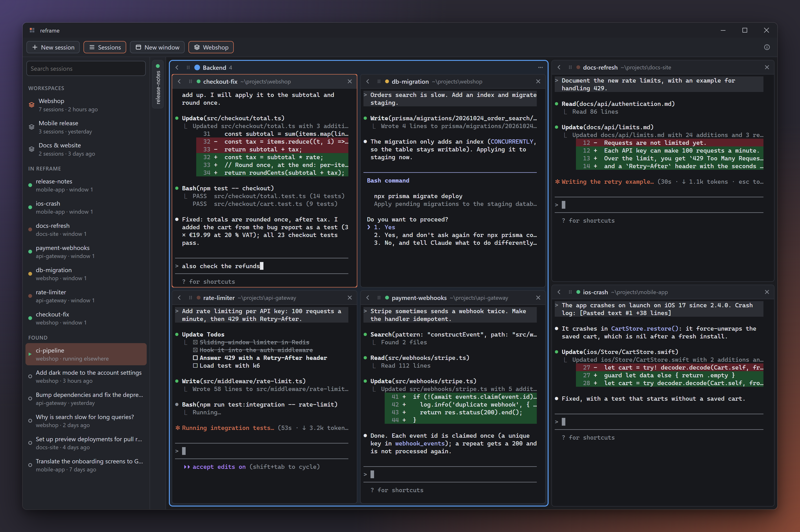Click the New session button
Viewport: 800px width, 532px height.
coord(53,47)
